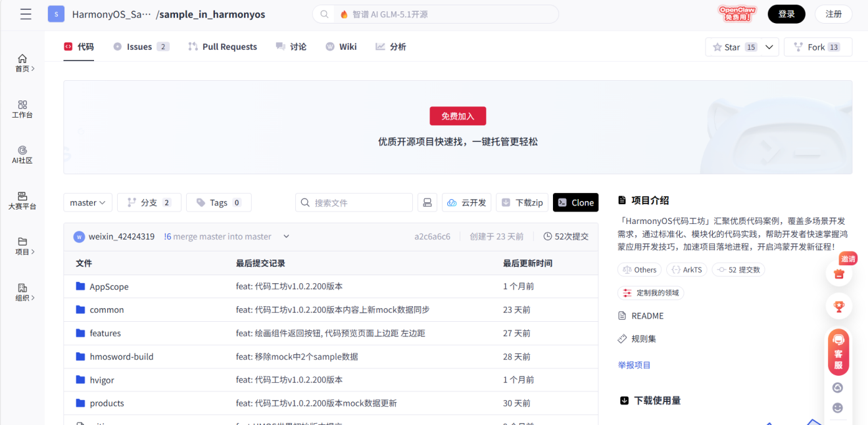Viewport: 868px width, 425px height.
Task: Click the 免费加入 join button
Action: pos(458,116)
